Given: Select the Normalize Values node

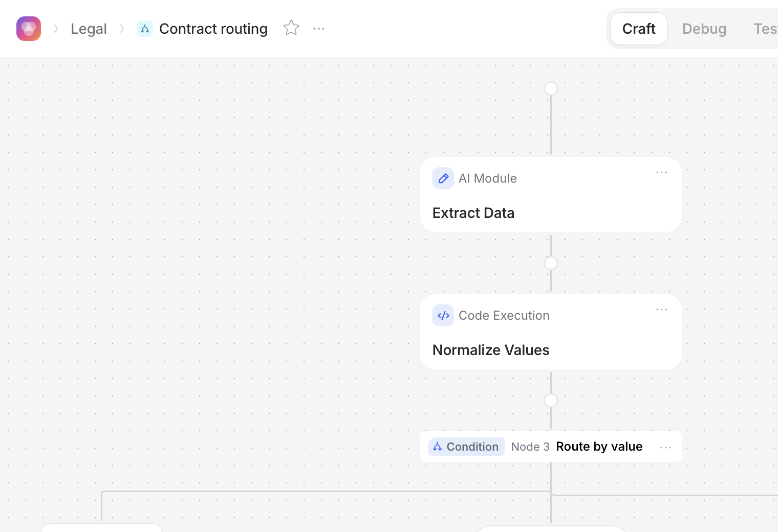Looking at the screenshot, I should pos(551,332).
